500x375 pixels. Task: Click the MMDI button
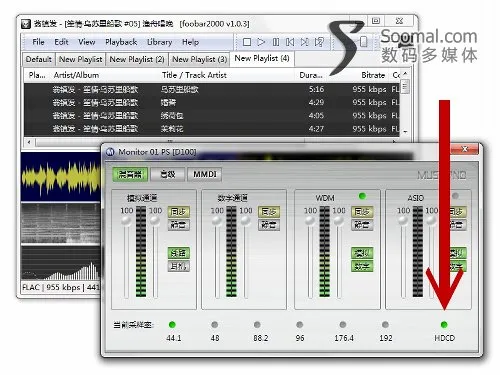pyautogui.click(x=205, y=174)
